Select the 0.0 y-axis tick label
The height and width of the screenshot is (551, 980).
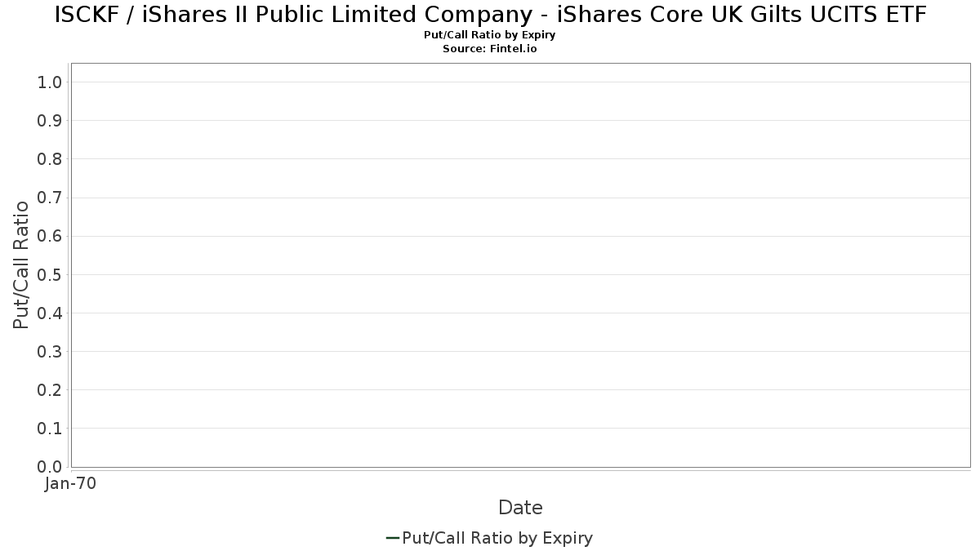[x=50, y=467]
